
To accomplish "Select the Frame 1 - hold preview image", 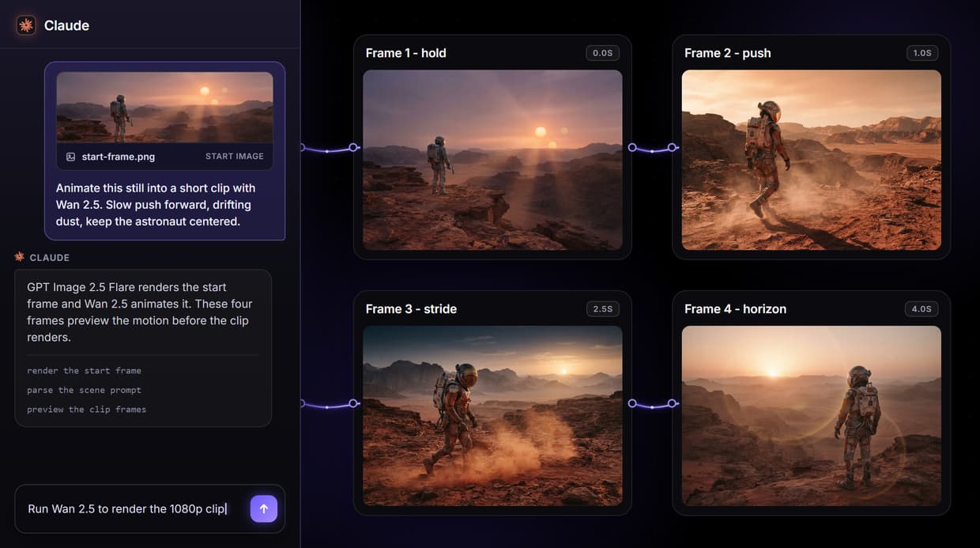I will 492,160.
